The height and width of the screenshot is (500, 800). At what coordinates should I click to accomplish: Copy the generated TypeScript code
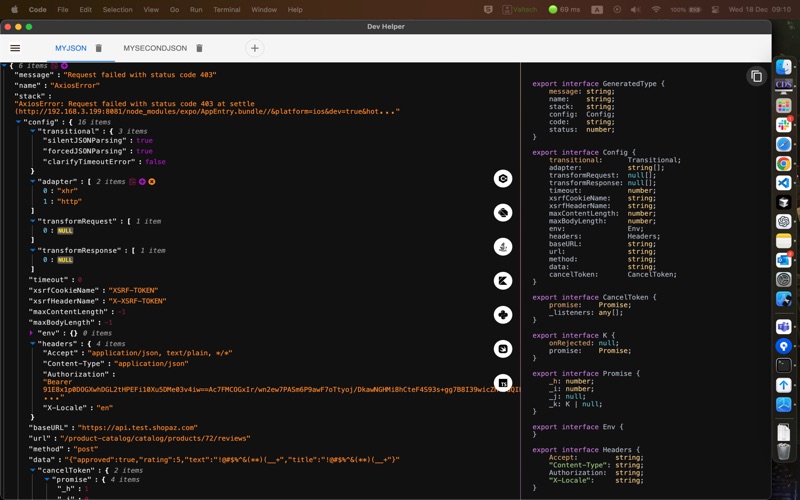pyautogui.click(x=757, y=76)
